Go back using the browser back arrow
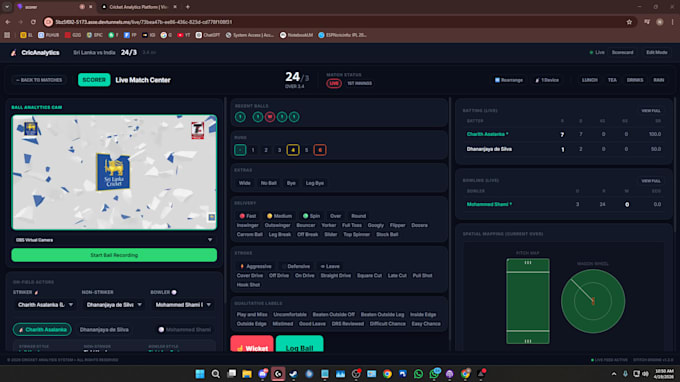Screen dimensions: 680x382 8,22
